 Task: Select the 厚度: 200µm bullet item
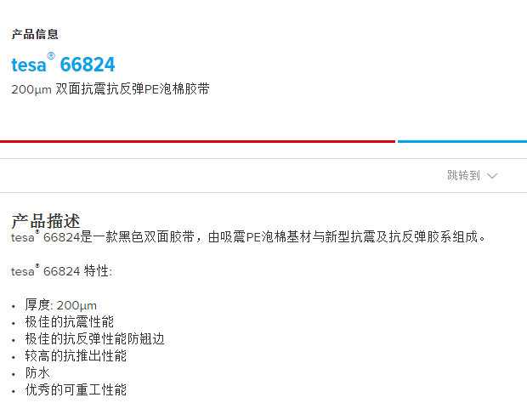click(61, 305)
